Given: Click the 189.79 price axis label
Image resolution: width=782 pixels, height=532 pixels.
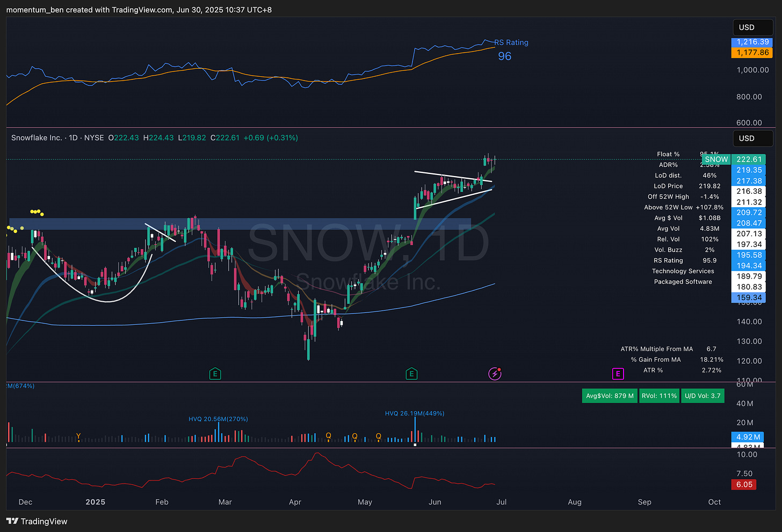Looking at the screenshot, I should tap(749, 276).
